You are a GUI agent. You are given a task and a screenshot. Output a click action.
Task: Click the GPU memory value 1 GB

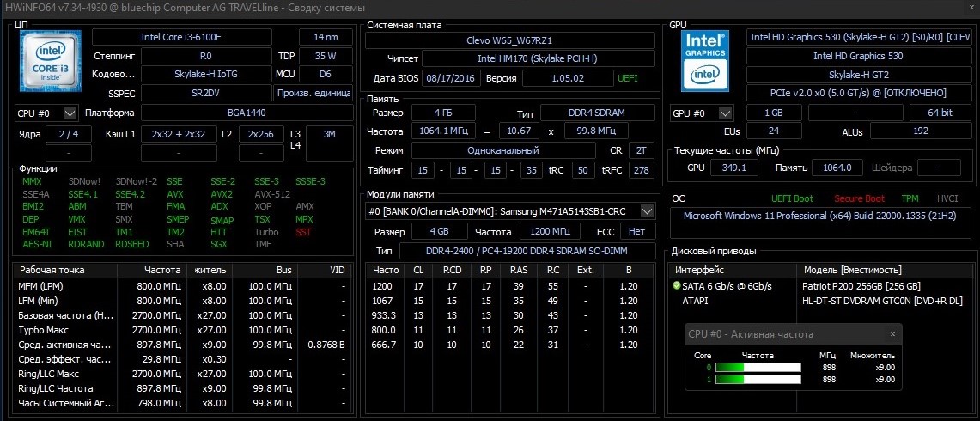point(776,113)
